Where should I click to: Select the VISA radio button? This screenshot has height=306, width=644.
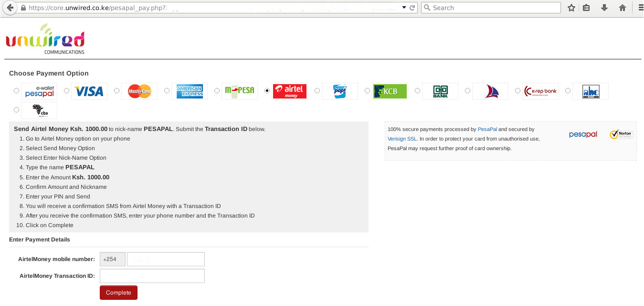point(67,90)
